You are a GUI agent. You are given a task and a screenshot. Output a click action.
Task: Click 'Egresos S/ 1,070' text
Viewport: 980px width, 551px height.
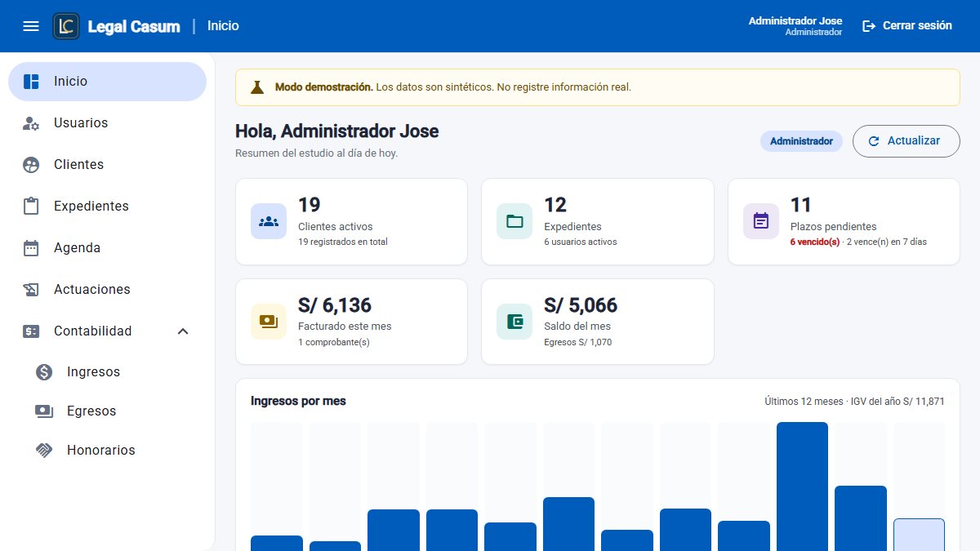pyautogui.click(x=577, y=342)
